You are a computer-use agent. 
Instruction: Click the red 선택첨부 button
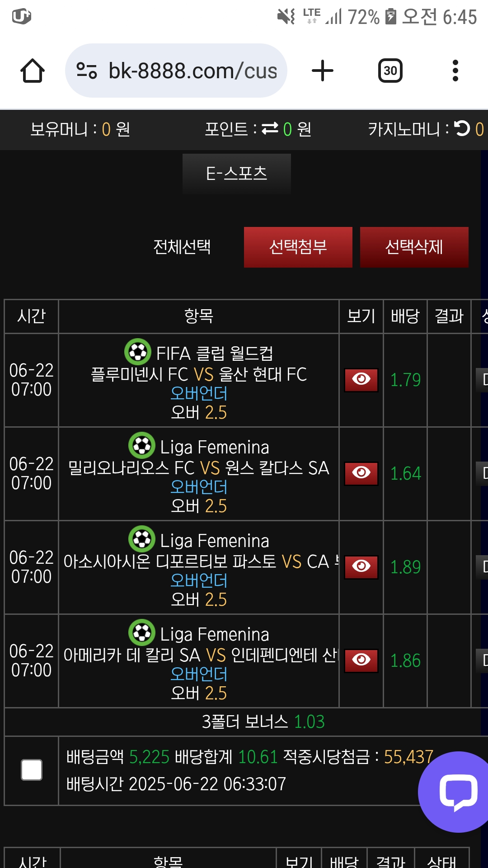pos(298,247)
